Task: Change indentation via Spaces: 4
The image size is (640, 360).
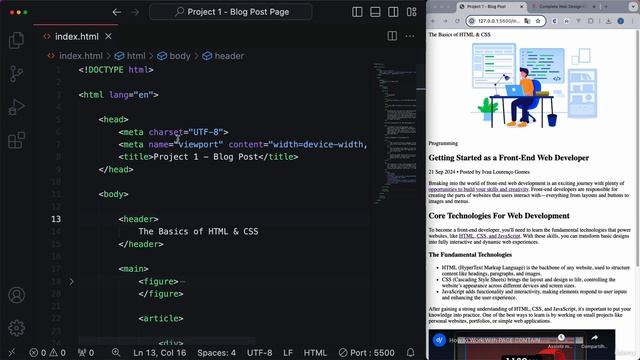Action: tap(216, 353)
